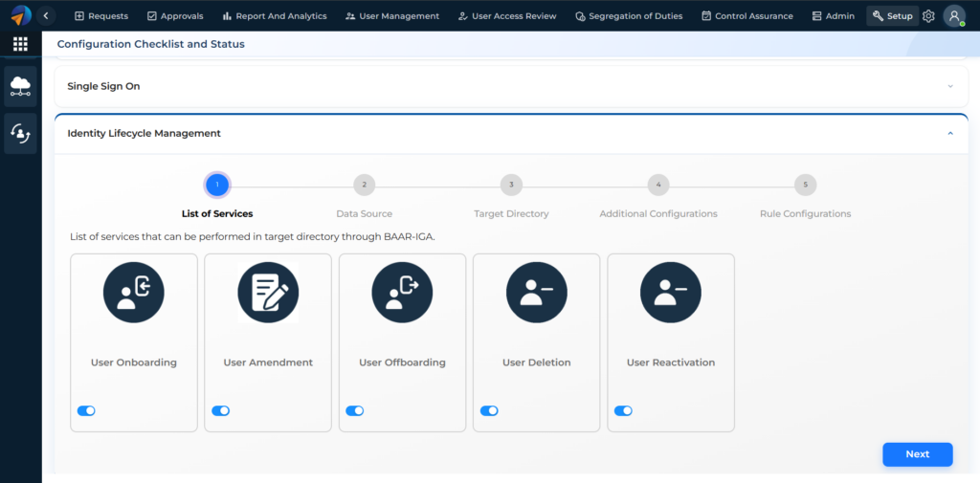The width and height of the screenshot is (980, 483).
Task: Go to step 3 Target Directory
Action: click(511, 185)
